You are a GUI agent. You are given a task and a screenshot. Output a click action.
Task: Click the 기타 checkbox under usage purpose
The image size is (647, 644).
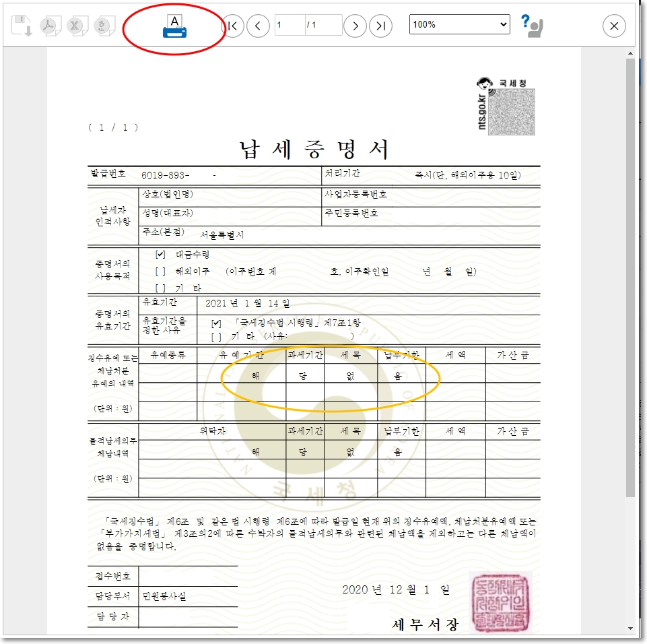click(x=160, y=288)
